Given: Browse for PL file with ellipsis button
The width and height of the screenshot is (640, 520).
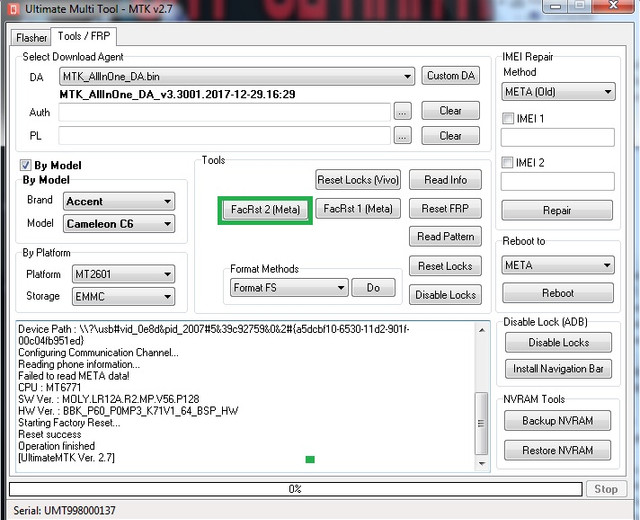Looking at the screenshot, I should 402,136.
